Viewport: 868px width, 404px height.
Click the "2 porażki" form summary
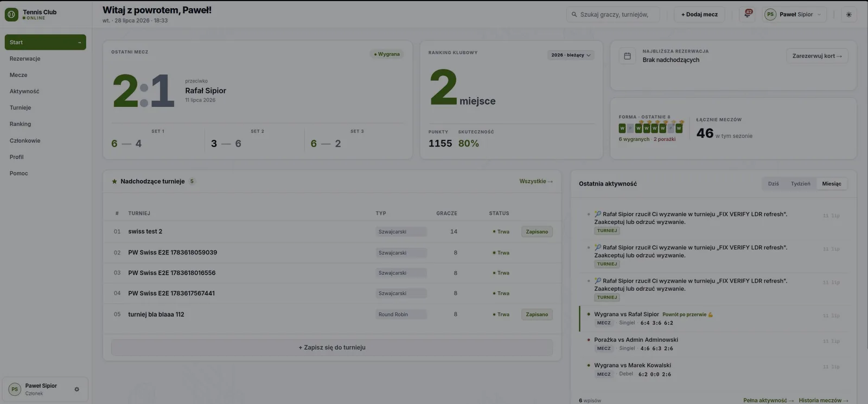click(x=665, y=139)
